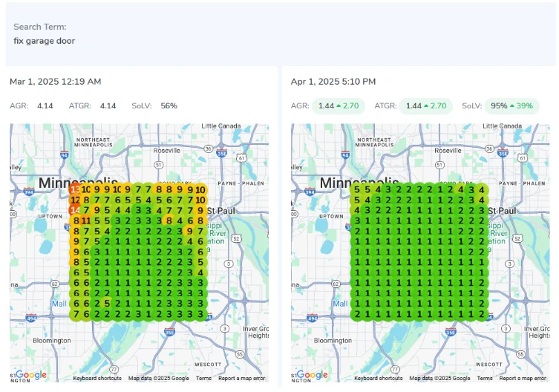Open Google logo on the March 1 map

click(30, 376)
